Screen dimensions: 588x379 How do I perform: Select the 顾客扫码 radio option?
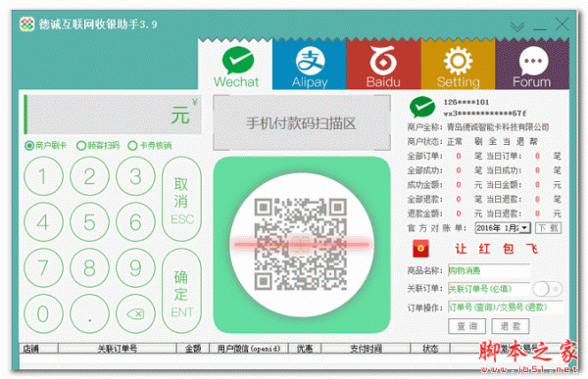pos(97,146)
